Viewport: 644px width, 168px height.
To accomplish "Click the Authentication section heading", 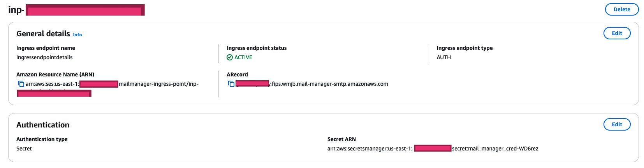I will click(43, 125).
